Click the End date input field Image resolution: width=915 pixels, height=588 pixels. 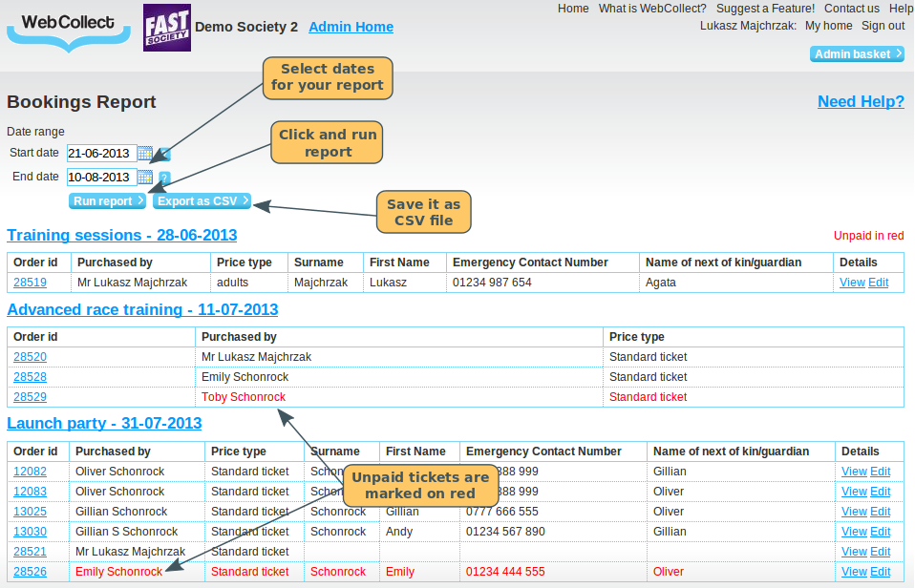(x=101, y=178)
